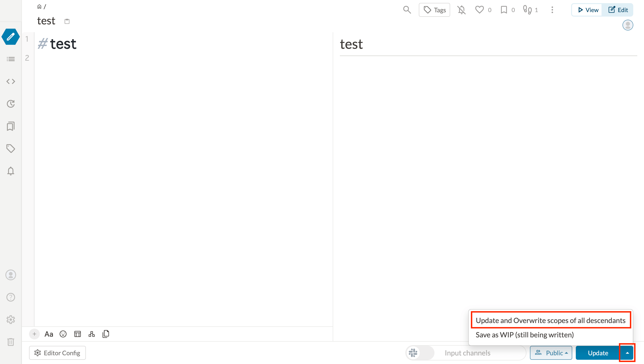Click the Update button

coord(598,353)
